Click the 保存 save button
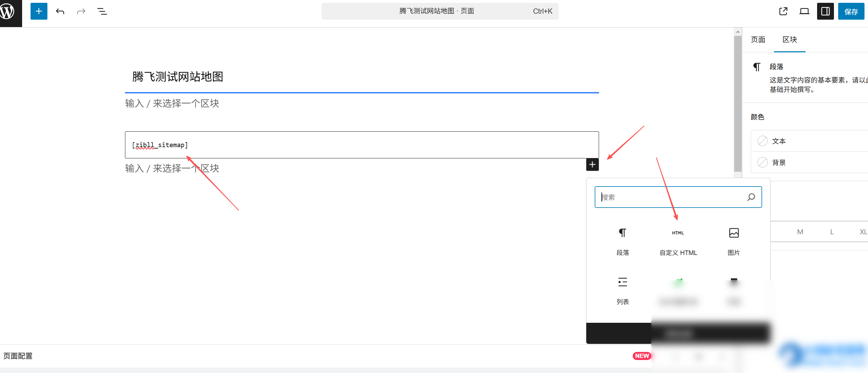 851,11
